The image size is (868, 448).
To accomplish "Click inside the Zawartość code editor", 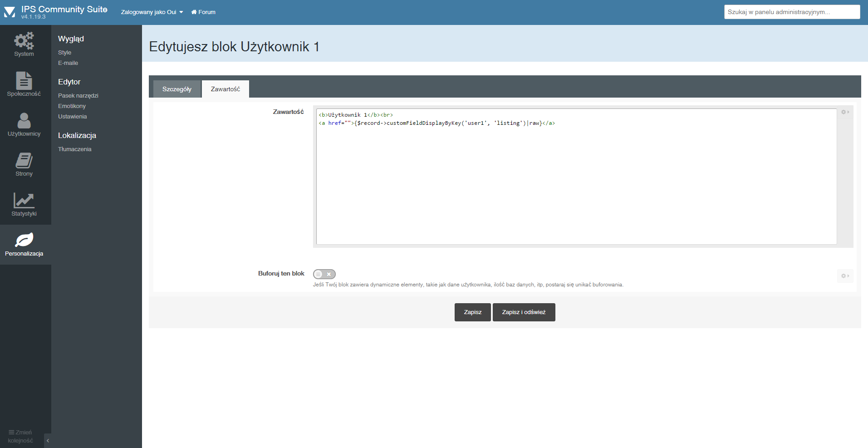I will (576, 182).
